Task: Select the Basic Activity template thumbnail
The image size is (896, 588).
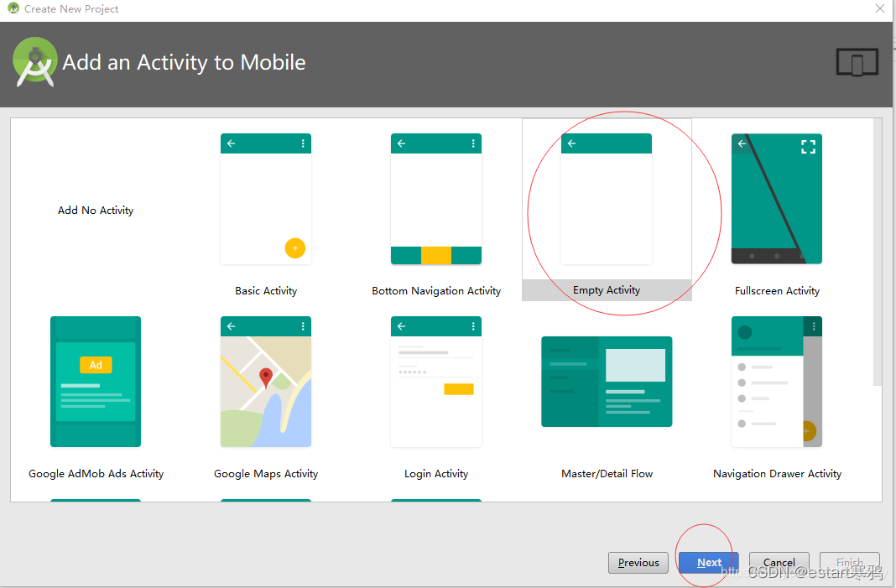Action: (x=266, y=199)
